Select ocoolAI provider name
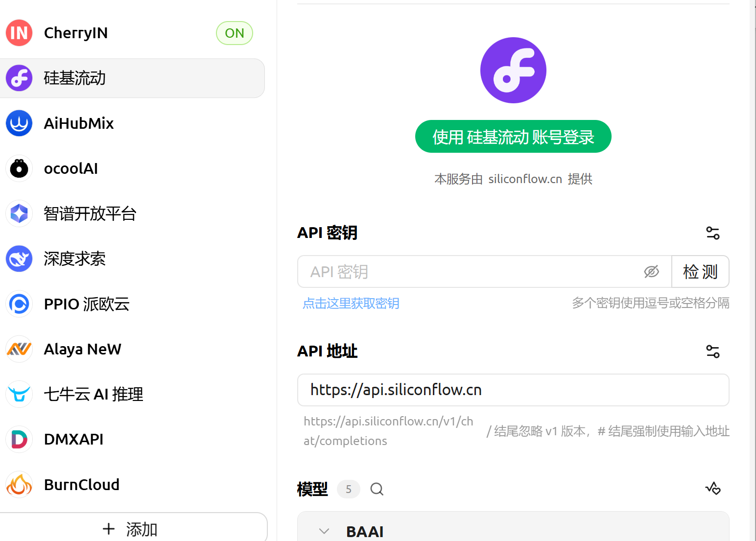Screen dimensions: 756x541 click(x=71, y=168)
